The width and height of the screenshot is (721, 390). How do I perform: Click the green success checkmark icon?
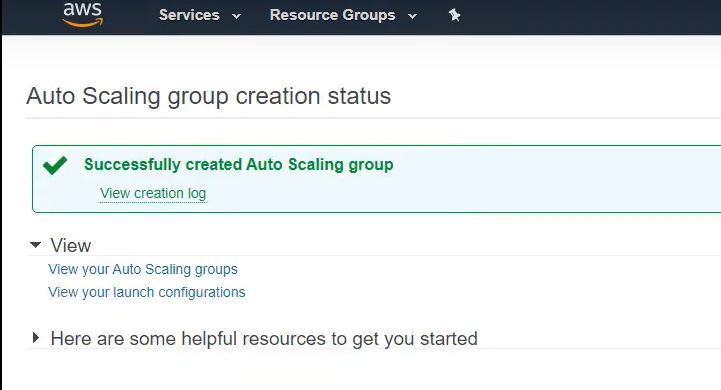pyautogui.click(x=55, y=165)
